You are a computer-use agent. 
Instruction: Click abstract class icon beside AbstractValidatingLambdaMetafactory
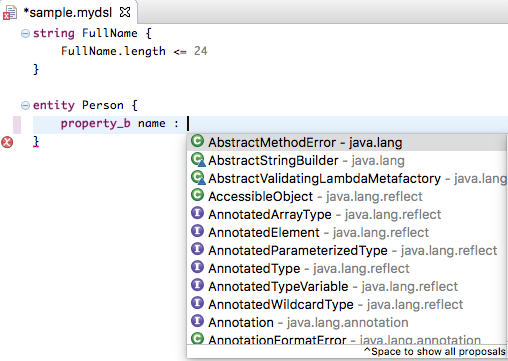(x=198, y=178)
